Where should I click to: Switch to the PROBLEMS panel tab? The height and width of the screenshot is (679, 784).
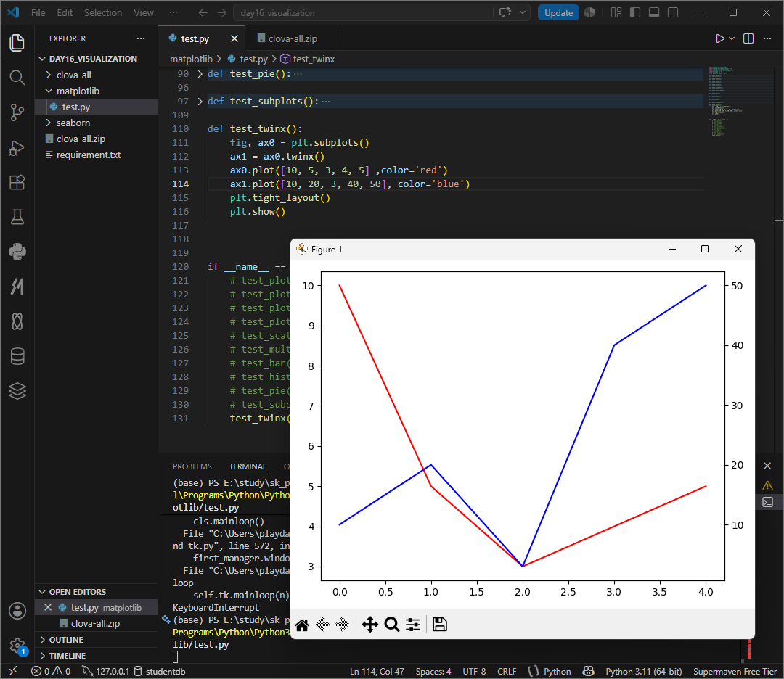(x=192, y=466)
